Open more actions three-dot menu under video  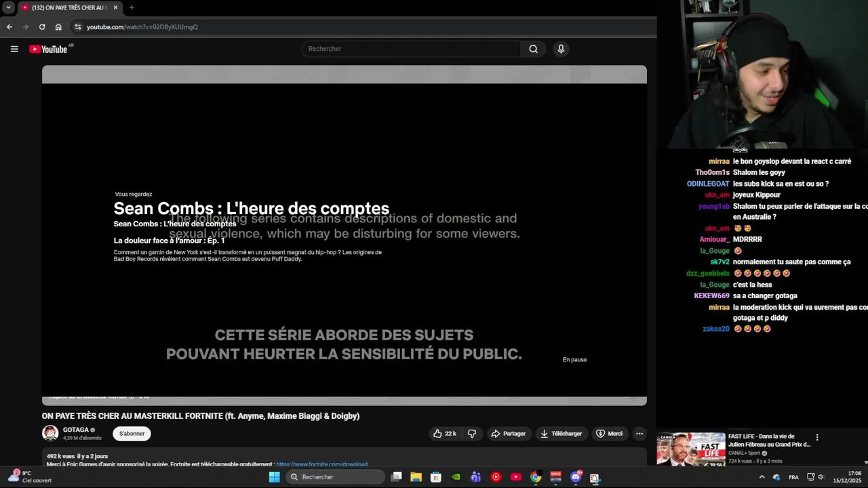[639, 434]
